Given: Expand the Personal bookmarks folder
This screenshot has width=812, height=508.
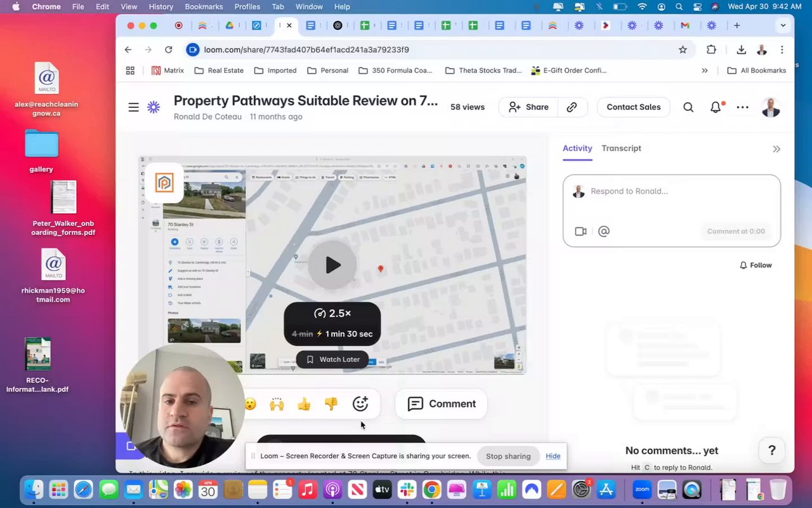Looking at the screenshot, I should click(x=327, y=70).
